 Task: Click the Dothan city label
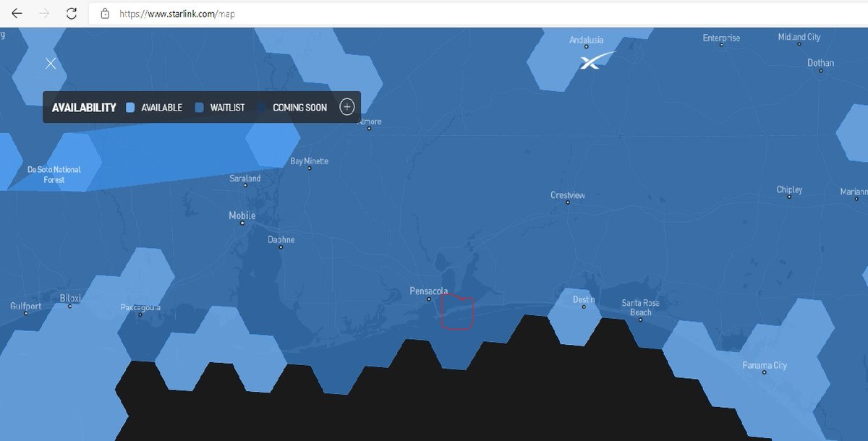tap(820, 63)
